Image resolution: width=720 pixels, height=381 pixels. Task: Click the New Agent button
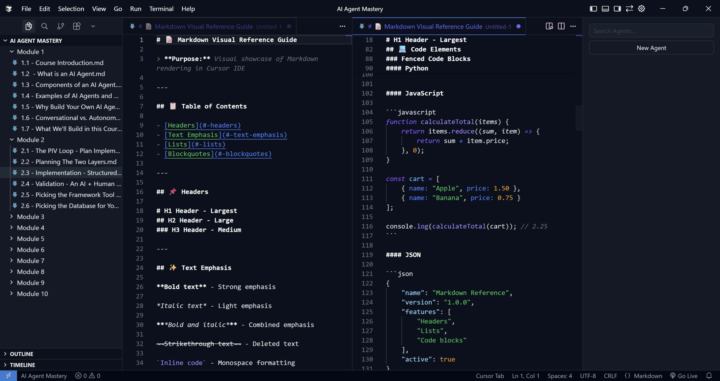(x=651, y=48)
